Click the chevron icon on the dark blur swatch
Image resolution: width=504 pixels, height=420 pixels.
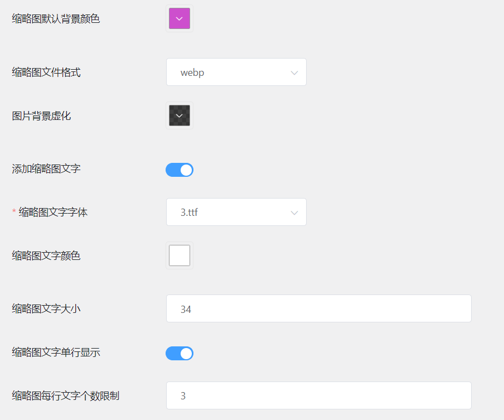coord(179,115)
